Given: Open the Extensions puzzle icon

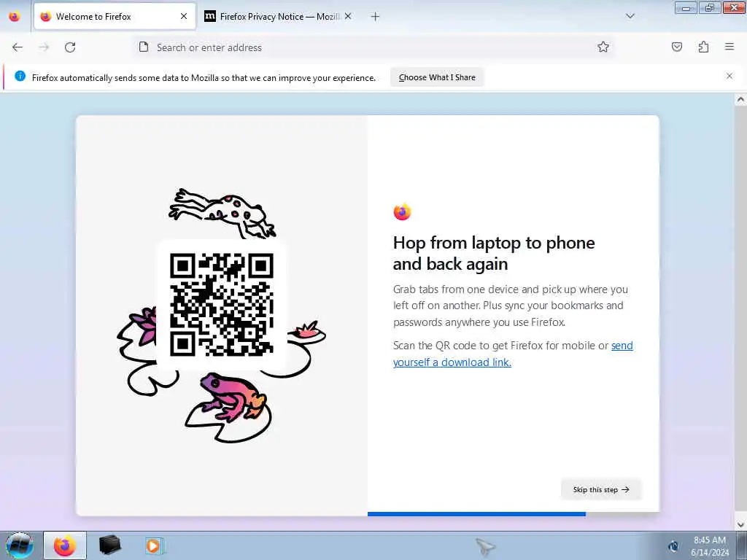Looking at the screenshot, I should coord(703,47).
